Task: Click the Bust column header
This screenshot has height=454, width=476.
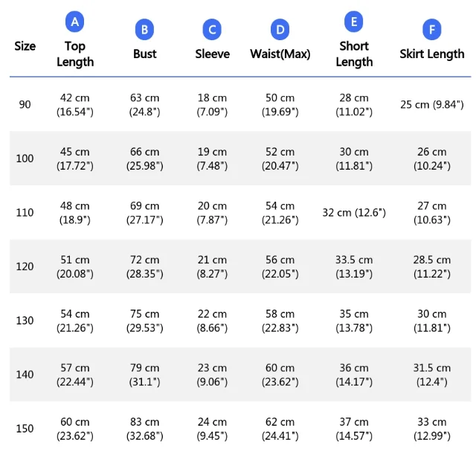Action: coord(145,54)
